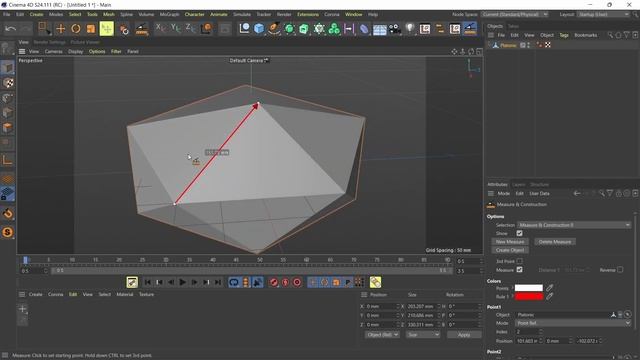Select the Scale tool icon

click(91, 29)
